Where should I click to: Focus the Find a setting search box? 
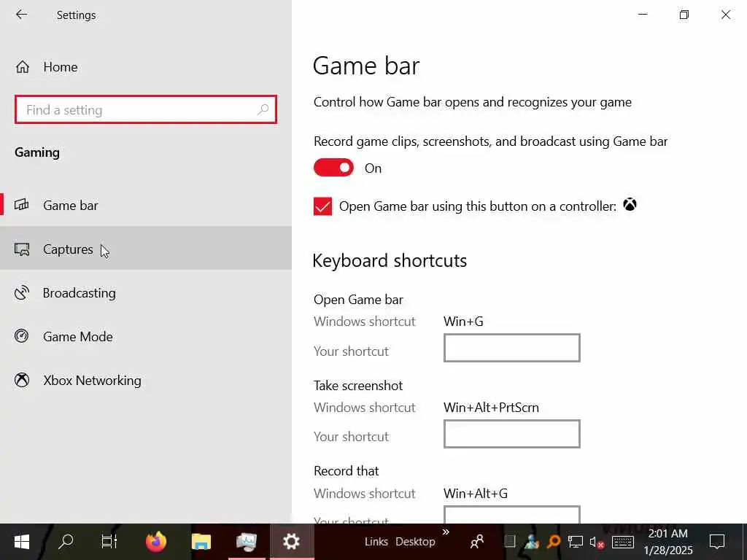pos(146,110)
